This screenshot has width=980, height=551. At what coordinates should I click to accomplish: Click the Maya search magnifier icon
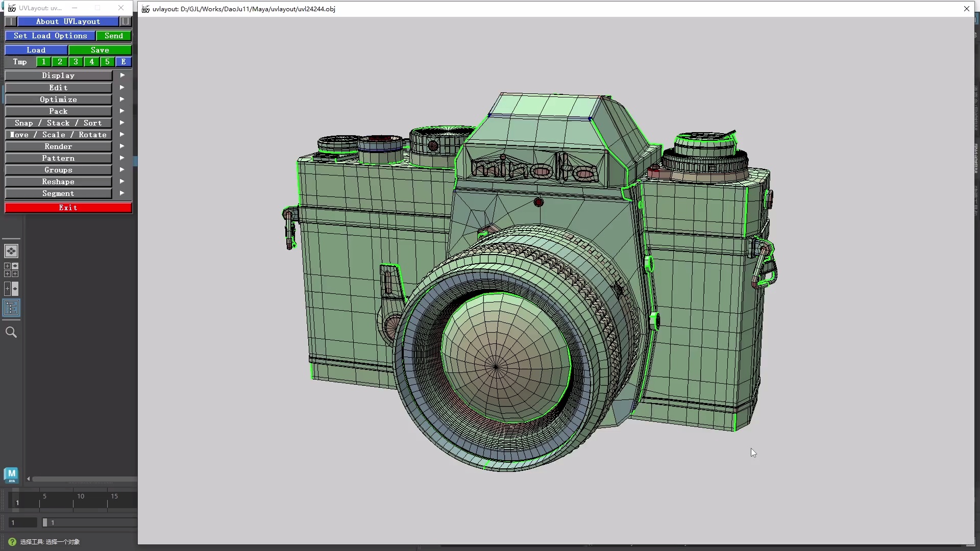(11, 333)
